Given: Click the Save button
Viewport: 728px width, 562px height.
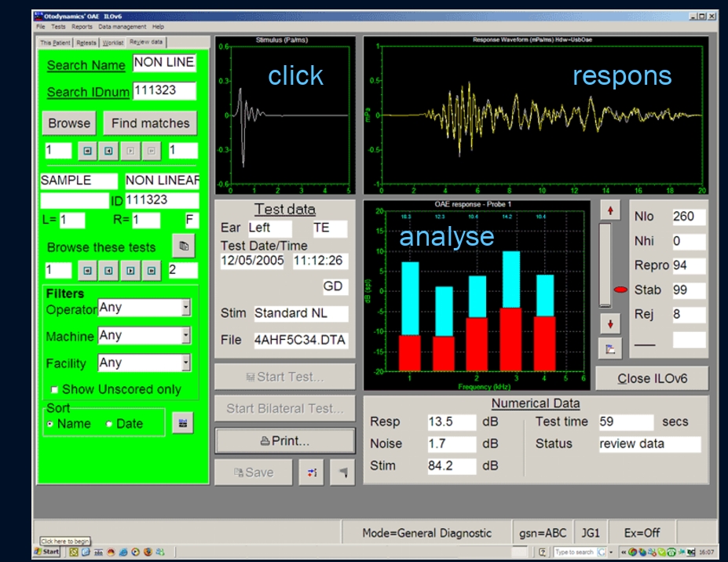Looking at the screenshot, I should tap(254, 473).
